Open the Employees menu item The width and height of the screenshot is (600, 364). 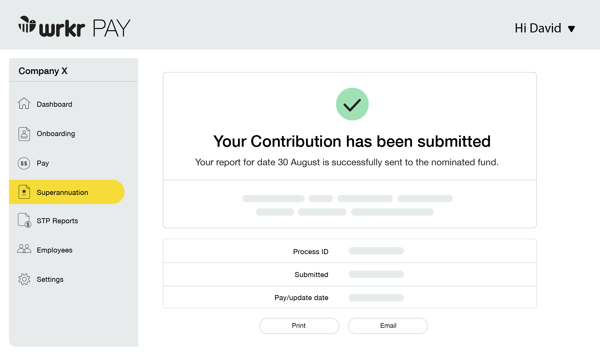point(54,250)
